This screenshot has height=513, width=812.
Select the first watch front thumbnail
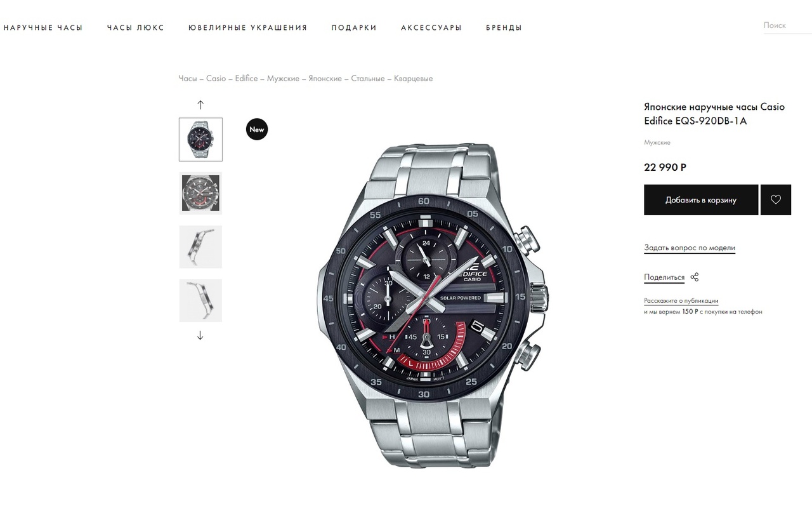(200, 140)
